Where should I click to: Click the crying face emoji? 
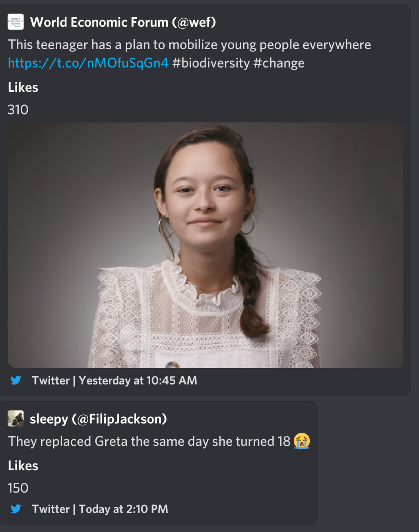302,441
